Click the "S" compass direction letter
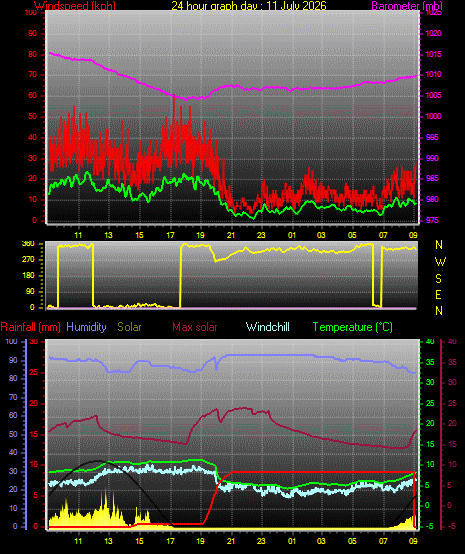465x554 pixels. 438,278
